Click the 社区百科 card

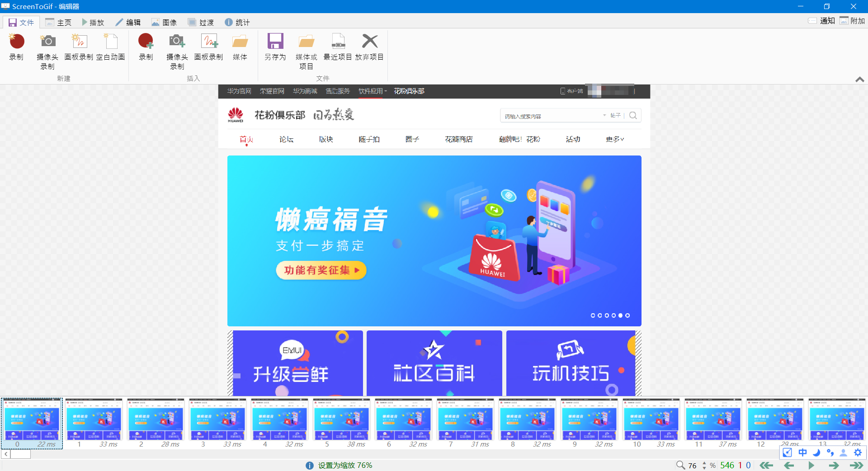tap(434, 363)
